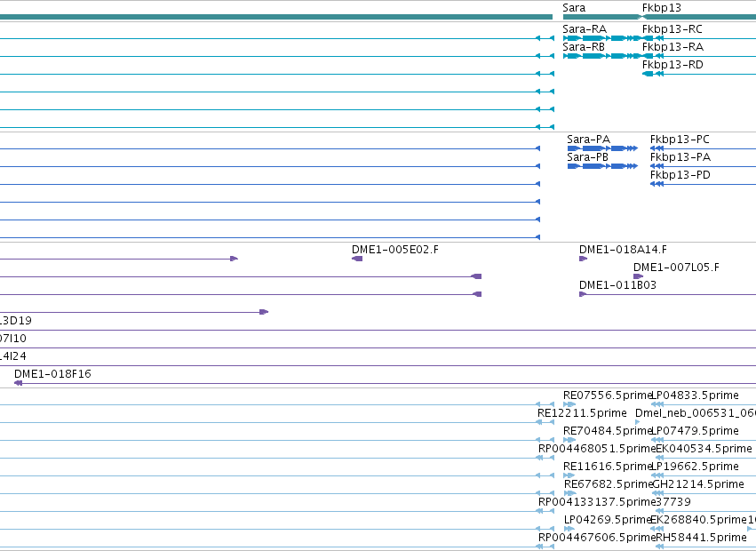The height and width of the screenshot is (551, 756).
Task: Select the RH58441.5prime EST label
Action: click(x=701, y=538)
